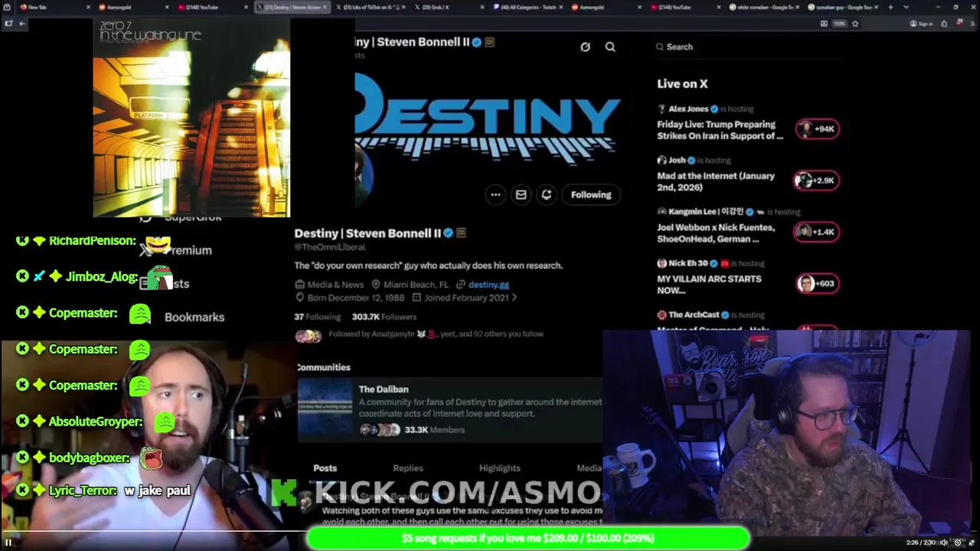Click the refresh icon on Destiny's profile header
This screenshot has height=551, width=980.
pos(585,47)
